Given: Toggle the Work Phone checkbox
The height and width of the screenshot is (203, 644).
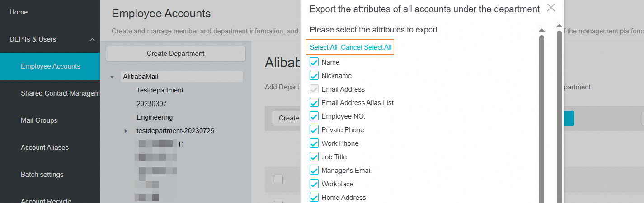Looking at the screenshot, I should coord(314,143).
